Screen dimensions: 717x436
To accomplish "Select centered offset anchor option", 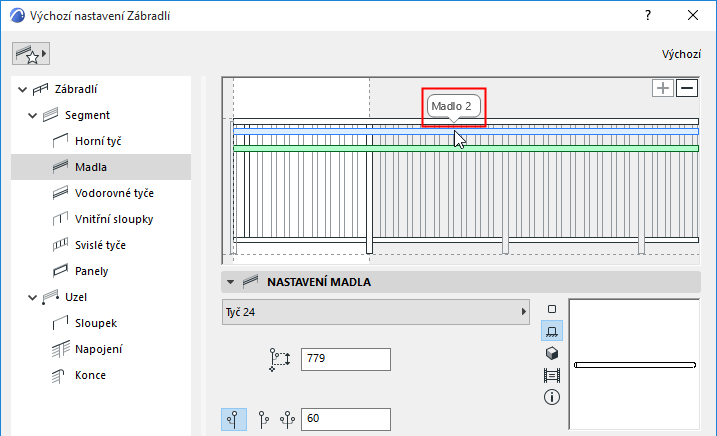I will tap(288, 419).
